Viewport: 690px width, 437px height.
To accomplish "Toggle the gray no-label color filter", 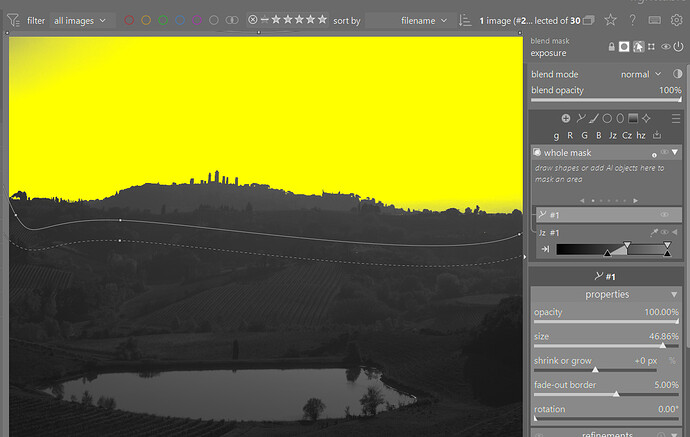I will point(214,20).
